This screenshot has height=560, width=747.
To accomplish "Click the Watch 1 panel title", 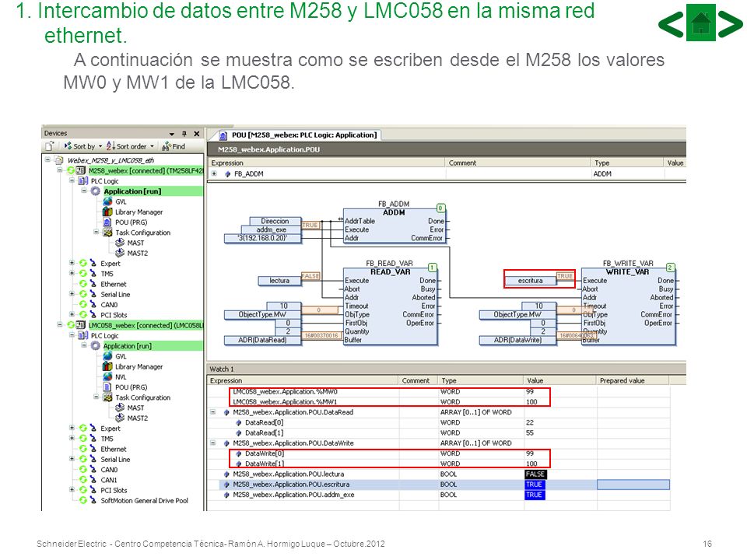I will coord(222,369).
